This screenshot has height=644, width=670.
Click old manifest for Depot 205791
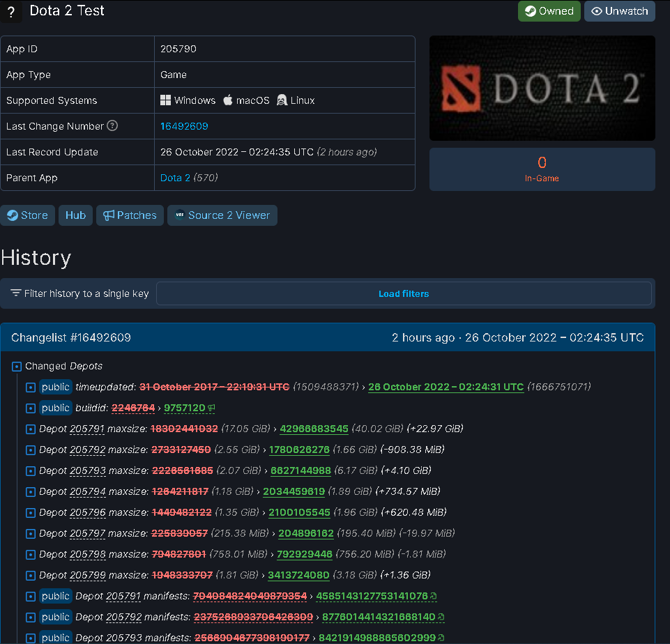(250, 596)
